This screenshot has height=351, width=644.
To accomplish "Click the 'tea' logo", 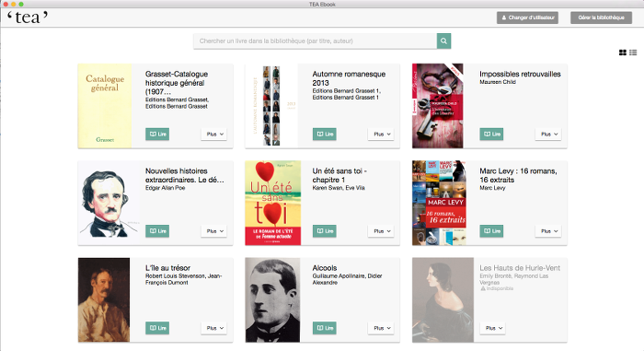I will [x=28, y=18].
